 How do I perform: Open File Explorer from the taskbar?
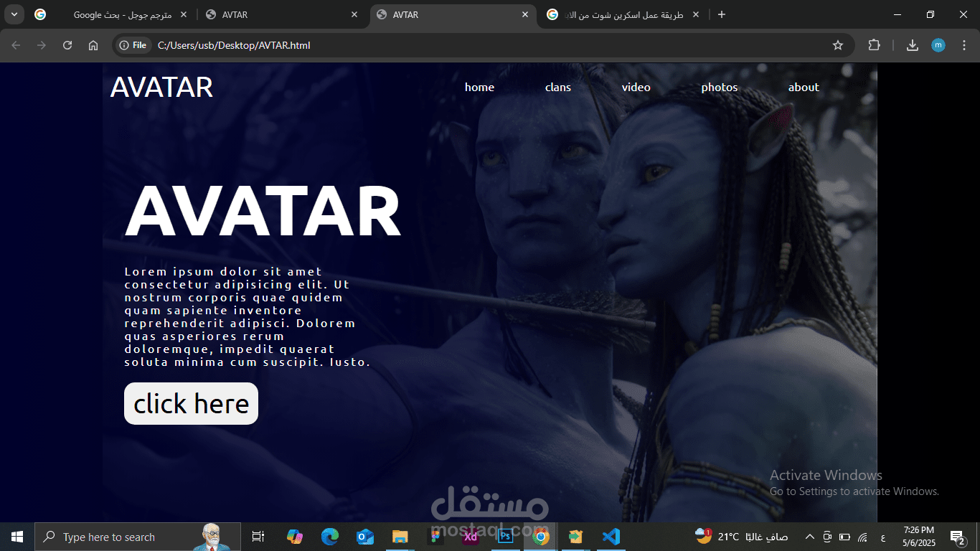(400, 537)
